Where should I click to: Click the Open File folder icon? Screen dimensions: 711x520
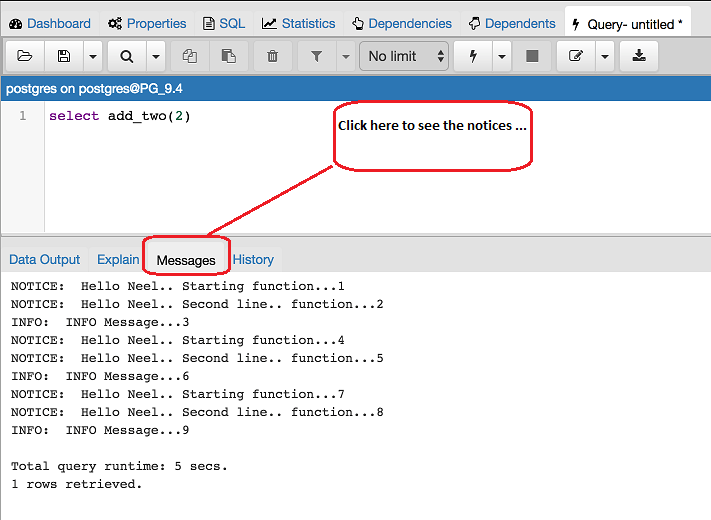(x=25, y=56)
